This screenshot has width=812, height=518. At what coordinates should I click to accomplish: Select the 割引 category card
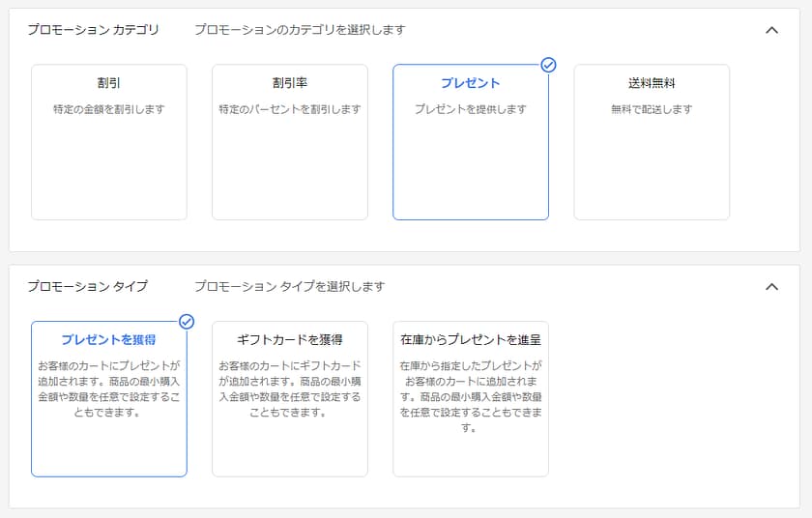click(108, 142)
